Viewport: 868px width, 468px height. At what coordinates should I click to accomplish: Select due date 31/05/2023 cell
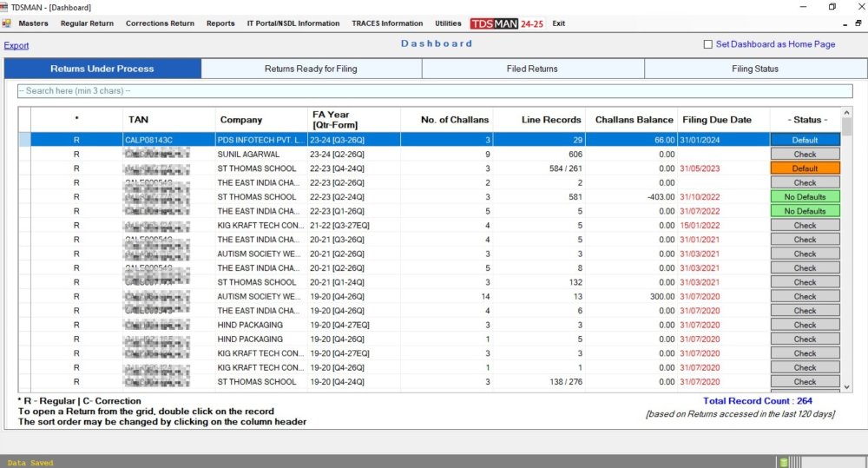724,168
